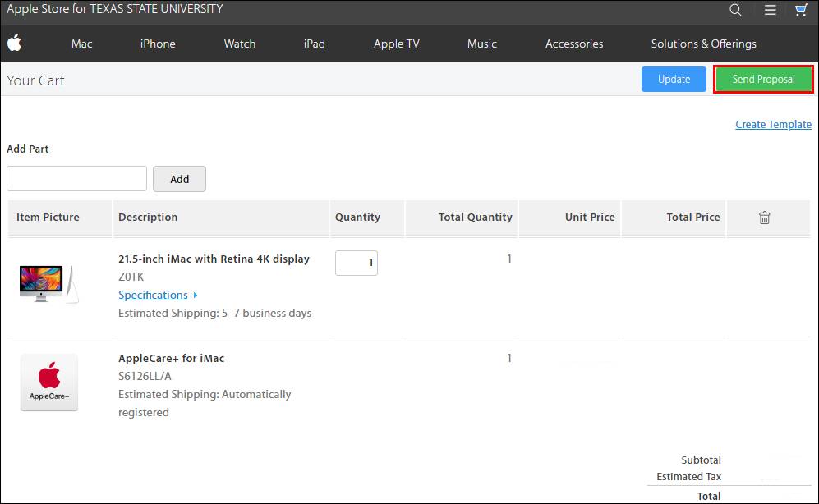Screen dimensions: 819x504
Task: Click the Apple logo home icon
Action: click(x=15, y=43)
